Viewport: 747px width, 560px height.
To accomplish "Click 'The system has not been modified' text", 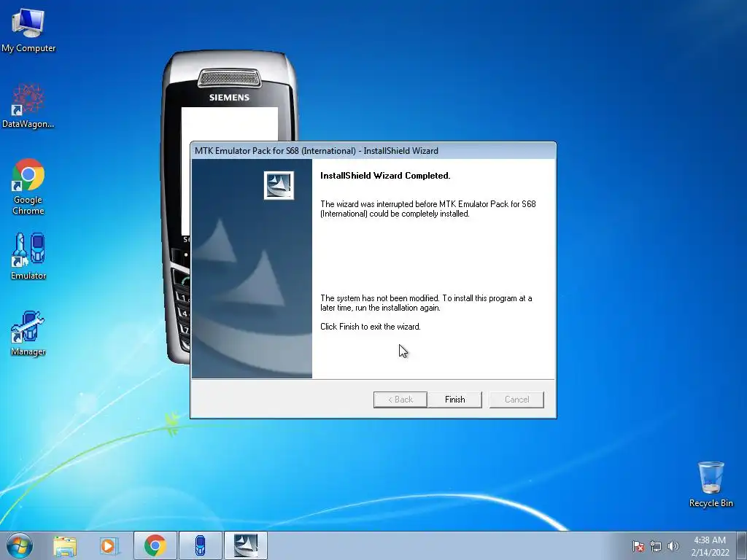I will [x=426, y=303].
